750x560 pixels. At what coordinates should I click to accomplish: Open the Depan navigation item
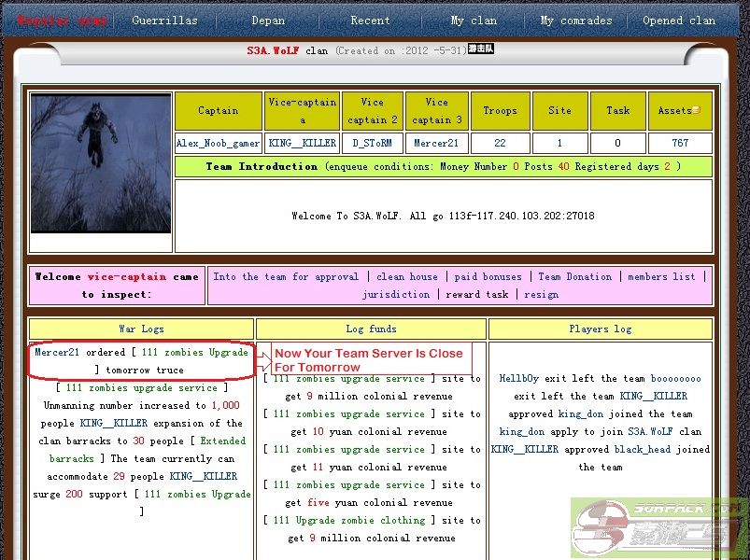click(268, 21)
